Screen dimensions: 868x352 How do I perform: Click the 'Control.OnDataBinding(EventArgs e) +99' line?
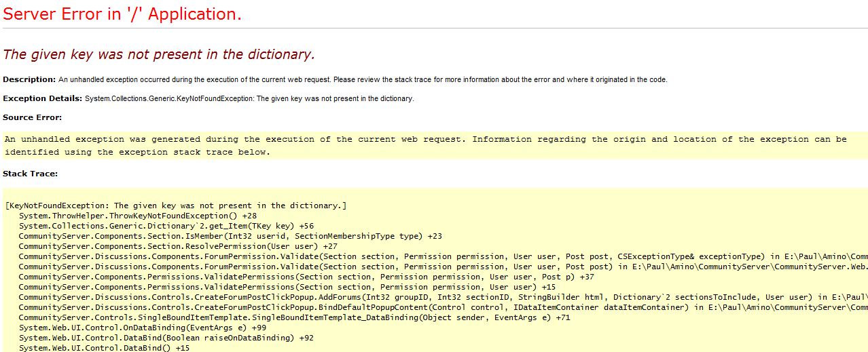point(143,328)
